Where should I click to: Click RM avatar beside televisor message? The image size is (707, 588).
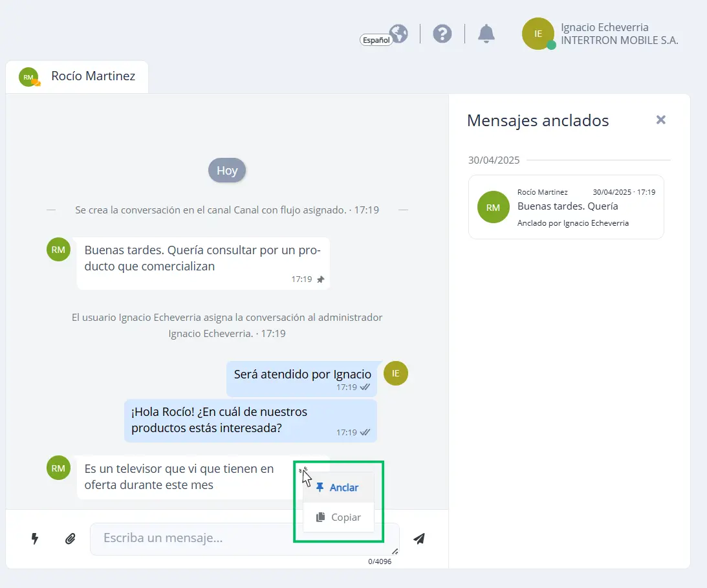click(59, 468)
